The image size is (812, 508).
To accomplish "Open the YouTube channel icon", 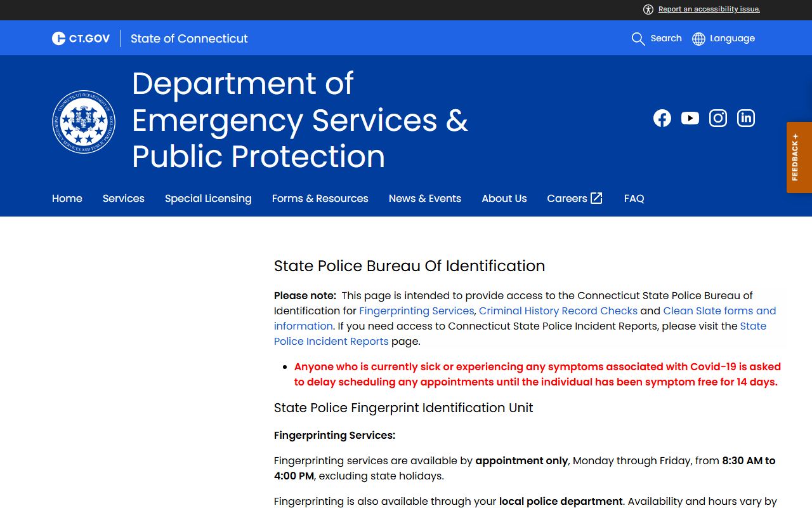I will tap(690, 118).
